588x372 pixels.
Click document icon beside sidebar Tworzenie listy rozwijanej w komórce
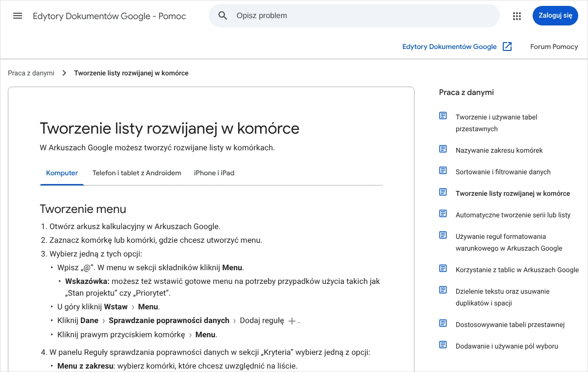(443, 192)
